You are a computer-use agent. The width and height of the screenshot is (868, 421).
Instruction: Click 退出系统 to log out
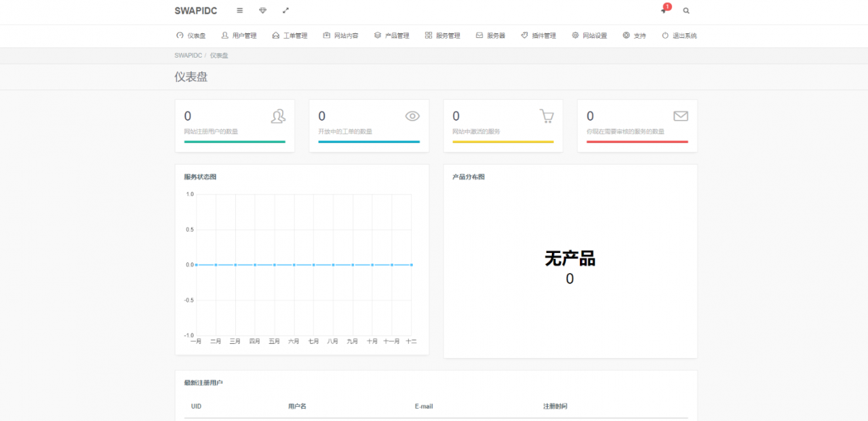(679, 36)
